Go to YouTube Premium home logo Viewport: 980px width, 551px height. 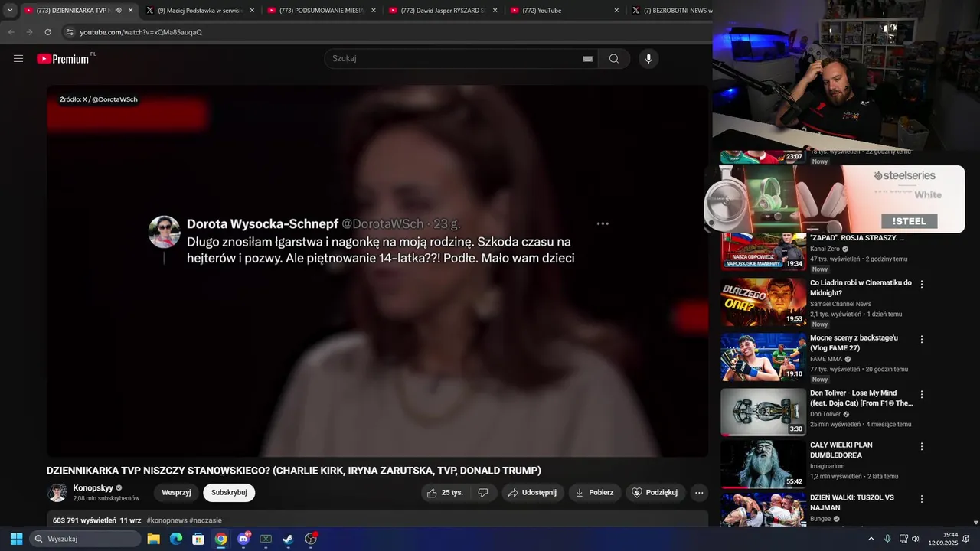64,59
